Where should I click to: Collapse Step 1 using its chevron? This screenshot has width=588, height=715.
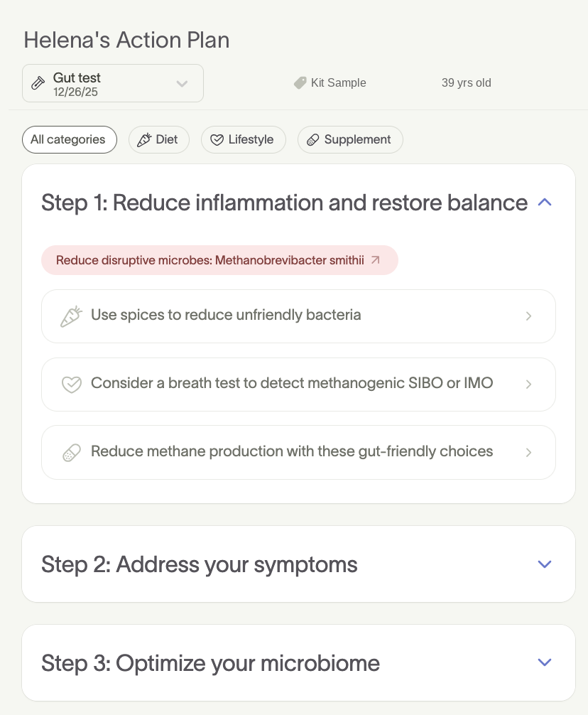coord(544,202)
